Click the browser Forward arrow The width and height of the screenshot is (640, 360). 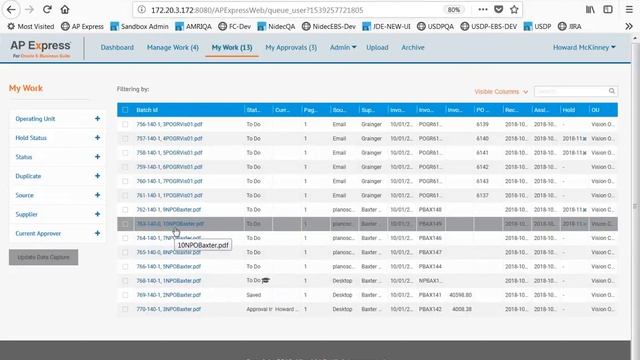tap(29, 9)
